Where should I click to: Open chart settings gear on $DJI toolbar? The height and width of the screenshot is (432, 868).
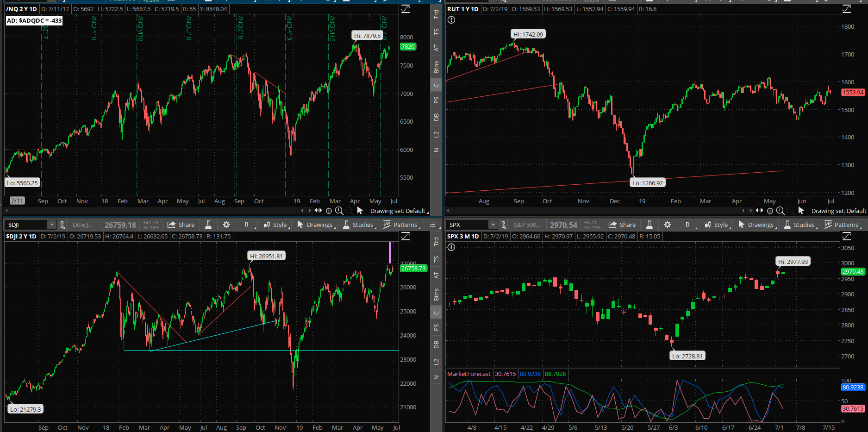[x=226, y=225]
